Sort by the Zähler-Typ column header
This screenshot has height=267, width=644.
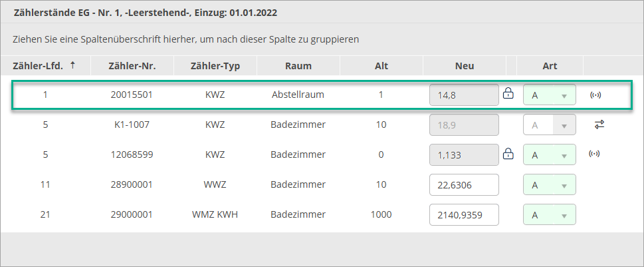click(x=215, y=66)
